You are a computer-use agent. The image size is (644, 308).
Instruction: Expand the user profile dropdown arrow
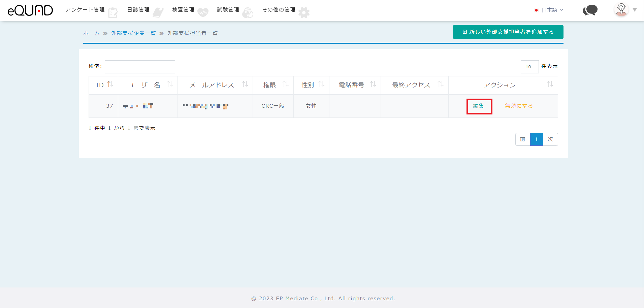coord(635,10)
